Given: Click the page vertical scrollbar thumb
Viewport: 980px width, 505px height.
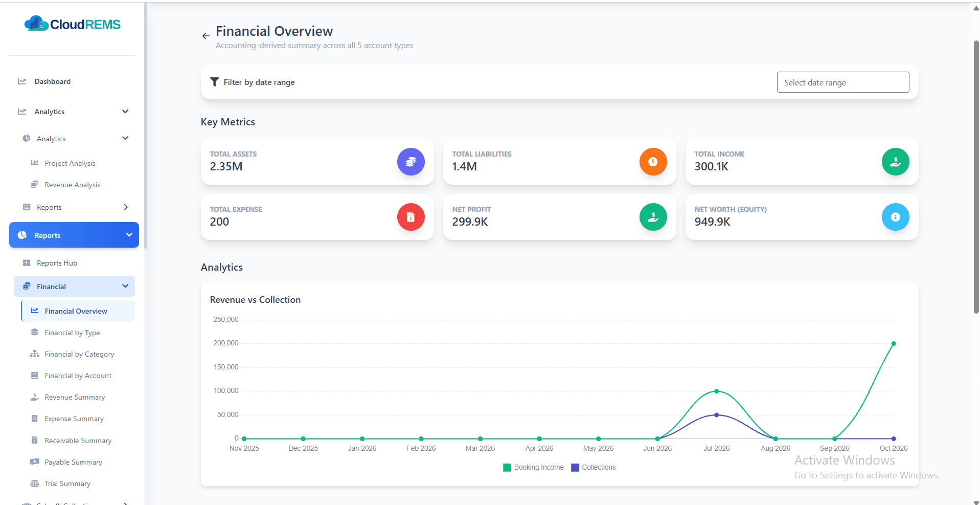Looking at the screenshot, I should coord(976,177).
